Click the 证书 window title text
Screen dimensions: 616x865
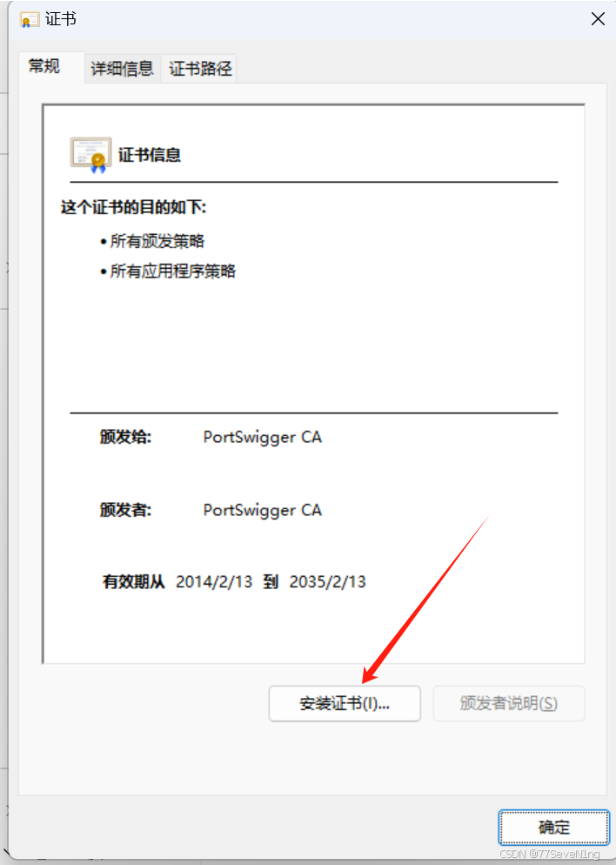click(x=61, y=19)
